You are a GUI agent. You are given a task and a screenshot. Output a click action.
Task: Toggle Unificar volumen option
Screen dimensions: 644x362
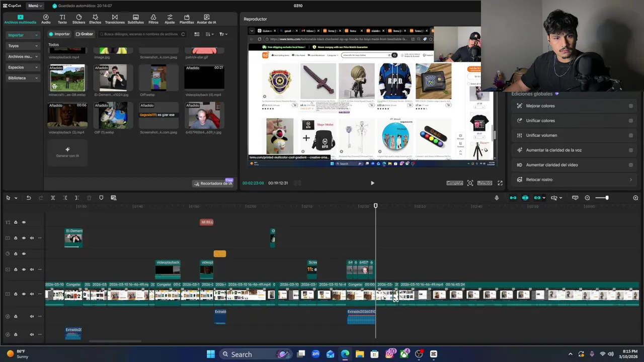tap(630, 135)
